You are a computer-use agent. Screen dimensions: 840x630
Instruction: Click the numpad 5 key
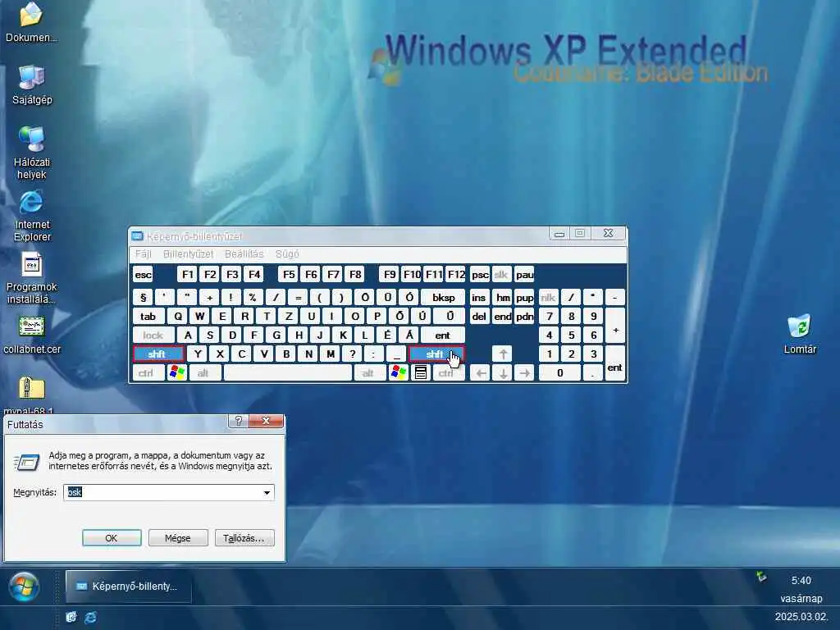click(571, 336)
